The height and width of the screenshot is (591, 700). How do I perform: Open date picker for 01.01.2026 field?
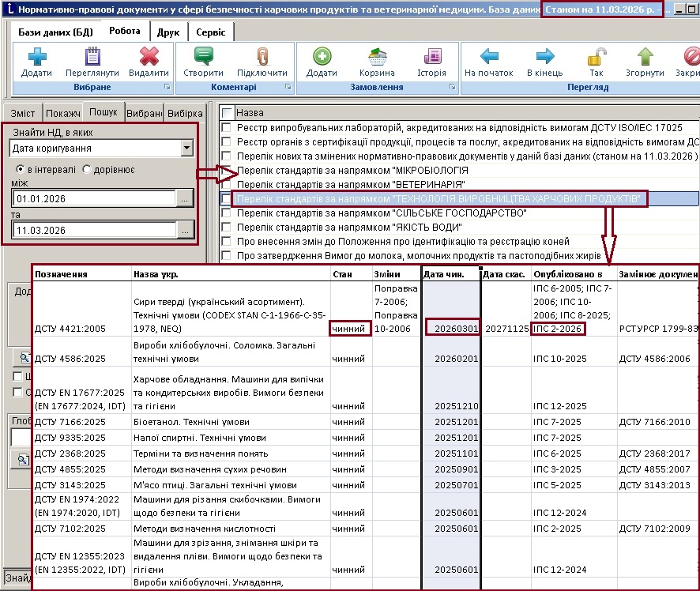185,198
